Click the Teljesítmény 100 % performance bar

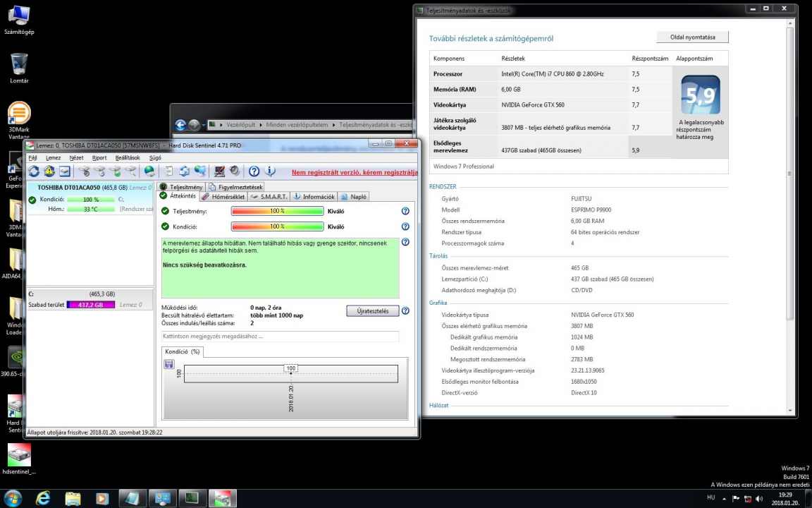click(278, 211)
